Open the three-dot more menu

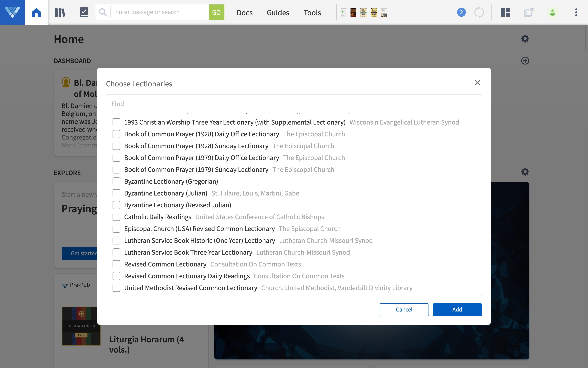tap(576, 12)
